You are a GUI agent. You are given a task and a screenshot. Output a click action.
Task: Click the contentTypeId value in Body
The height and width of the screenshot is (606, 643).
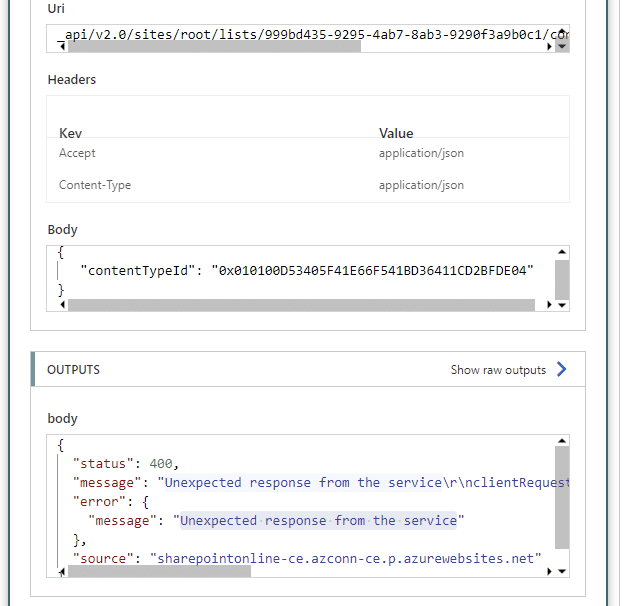point(372,271)
